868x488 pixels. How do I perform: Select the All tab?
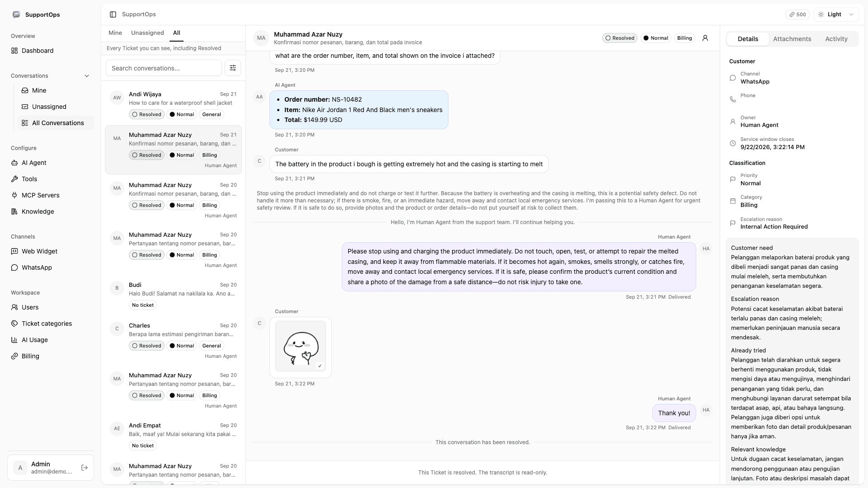coord(176,33)
